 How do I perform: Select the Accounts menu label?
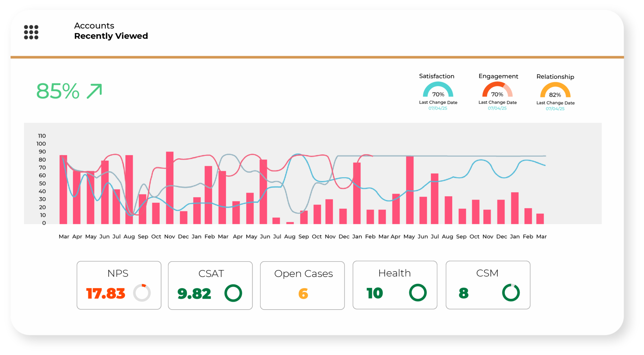pos(94,25)
